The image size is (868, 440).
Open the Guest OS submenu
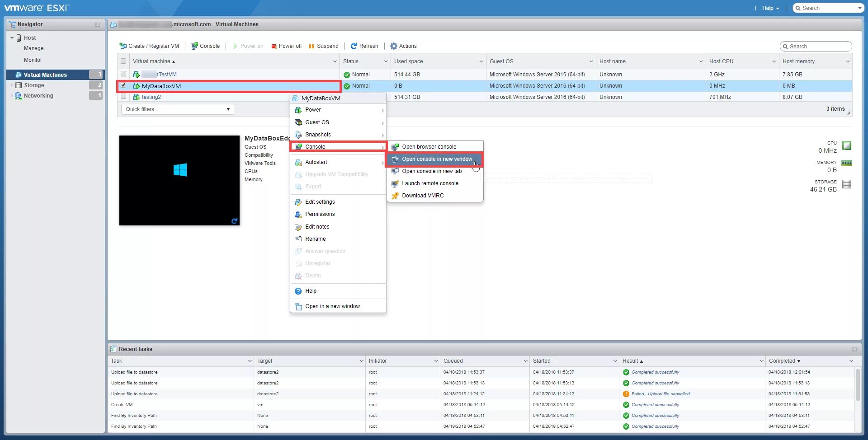(x=338, y=122)
